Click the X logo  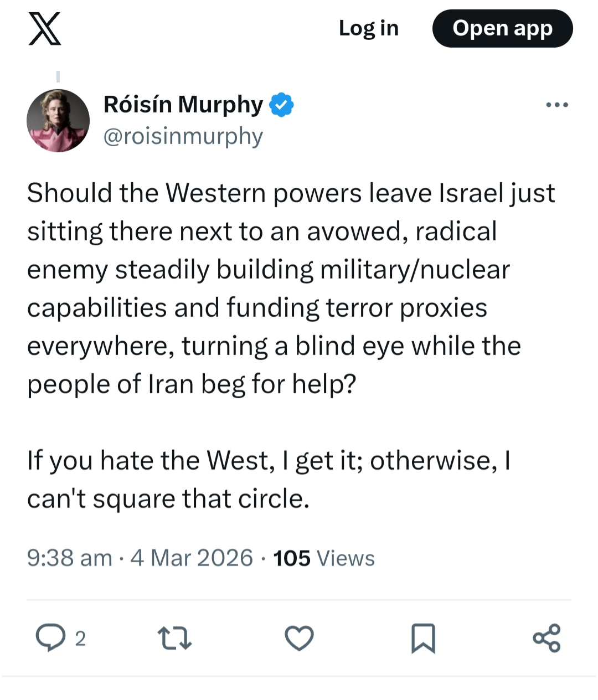tap(44, 29)
